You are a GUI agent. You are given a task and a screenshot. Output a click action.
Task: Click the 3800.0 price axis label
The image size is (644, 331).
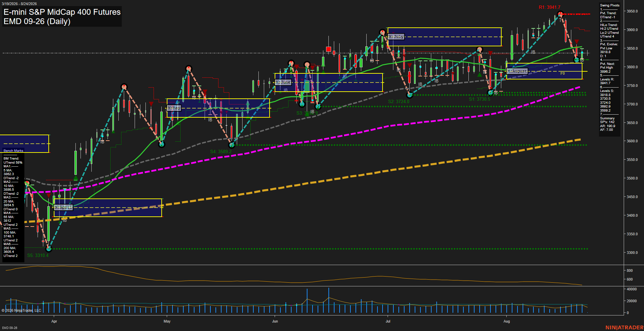pyautogui.click(x=632, y=67)
